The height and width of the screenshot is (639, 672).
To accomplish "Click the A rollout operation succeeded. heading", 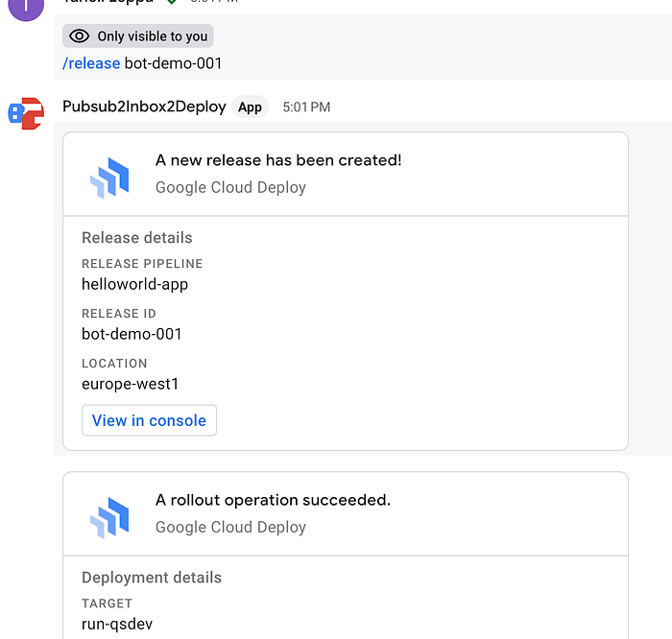I will (x=273, y=500).
